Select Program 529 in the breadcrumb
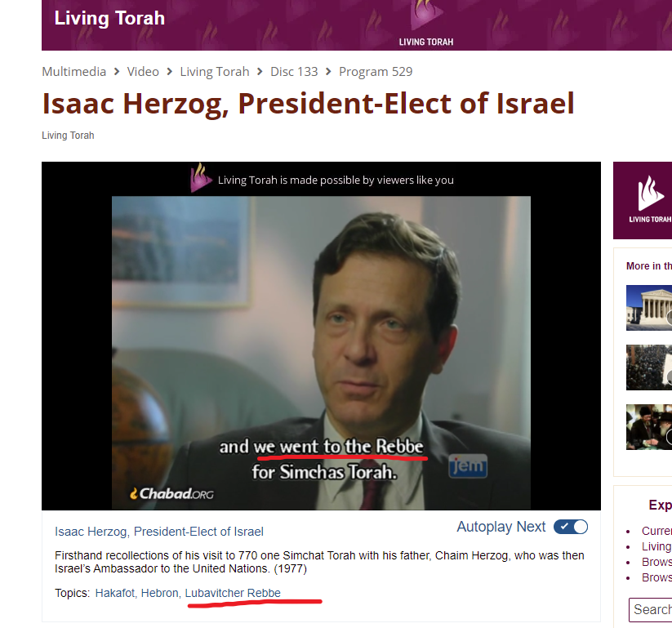Viewport: 672px width, 628px height. [376, 72]
